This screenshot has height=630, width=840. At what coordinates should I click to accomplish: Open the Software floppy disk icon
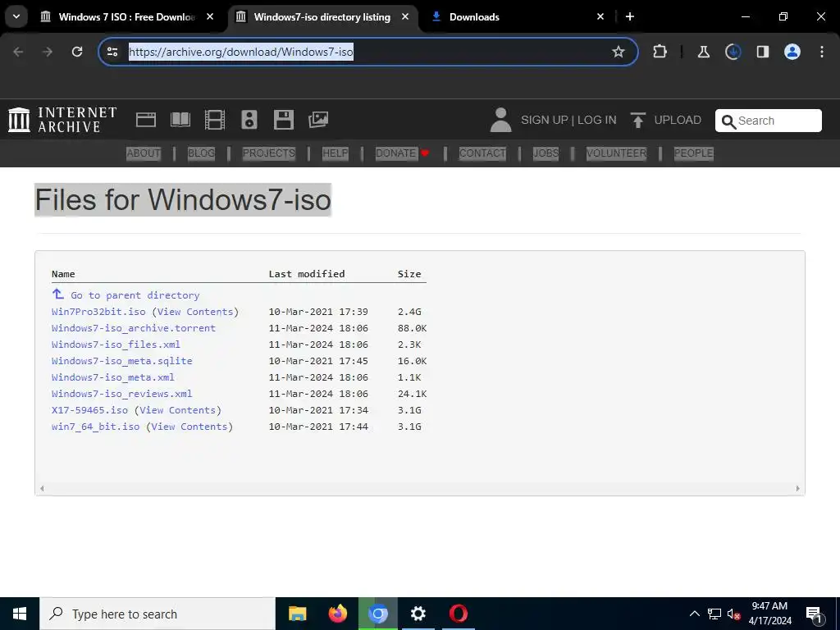[283, 120]
